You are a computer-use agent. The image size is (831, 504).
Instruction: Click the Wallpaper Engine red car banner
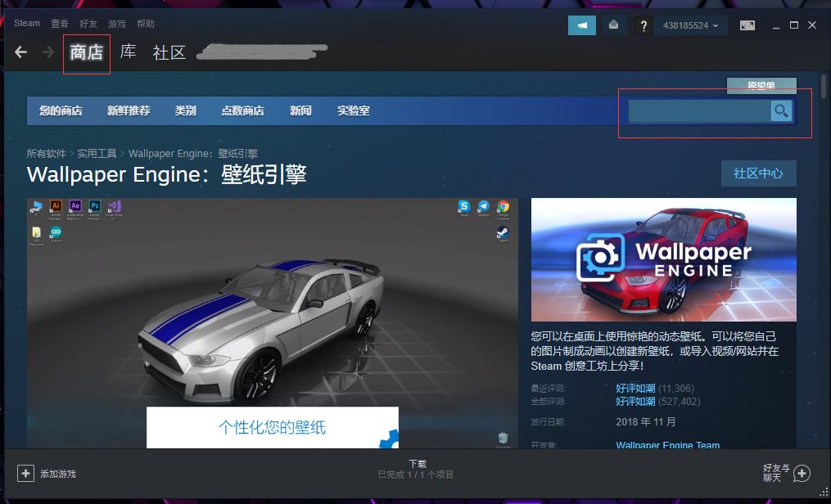point(663,259)
